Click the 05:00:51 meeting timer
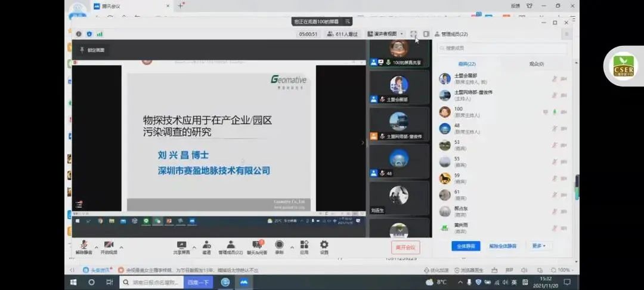This screenshot has width=644, height=290. 308,34
